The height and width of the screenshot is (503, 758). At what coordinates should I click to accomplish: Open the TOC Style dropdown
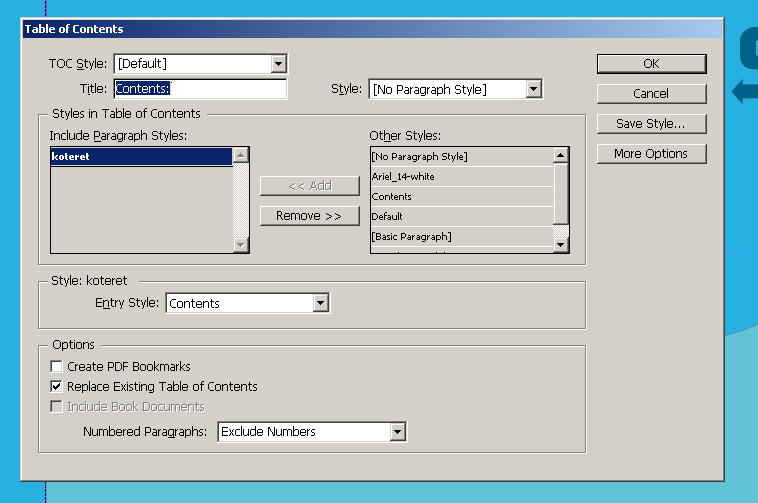click(x=201, y=64)
